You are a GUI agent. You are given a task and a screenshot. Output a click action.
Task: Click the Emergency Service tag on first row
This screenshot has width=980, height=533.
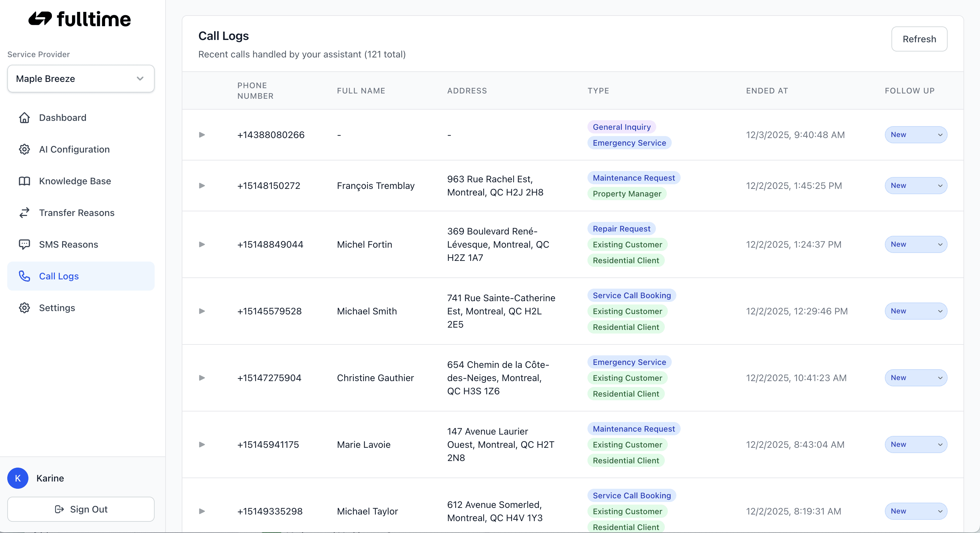point(629,143)
